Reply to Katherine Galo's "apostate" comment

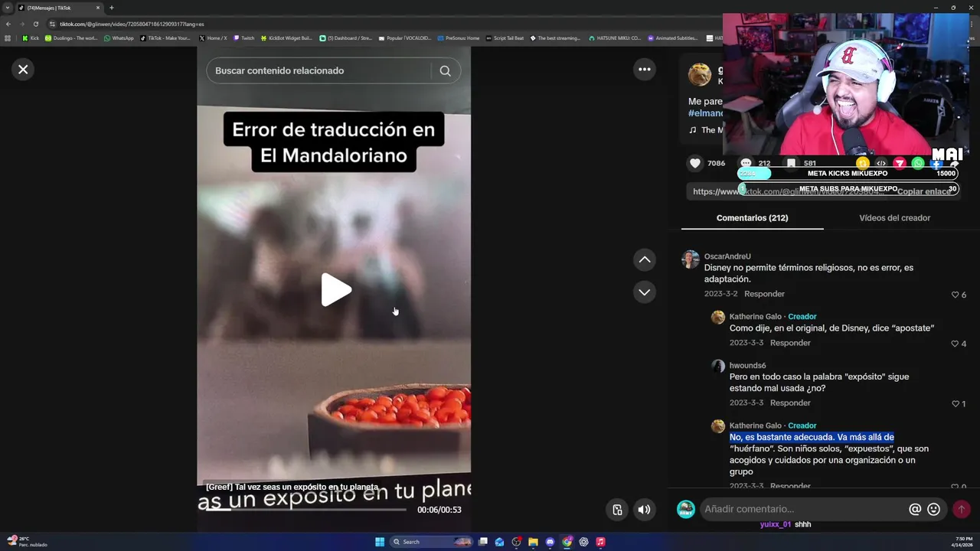[790, 343]
